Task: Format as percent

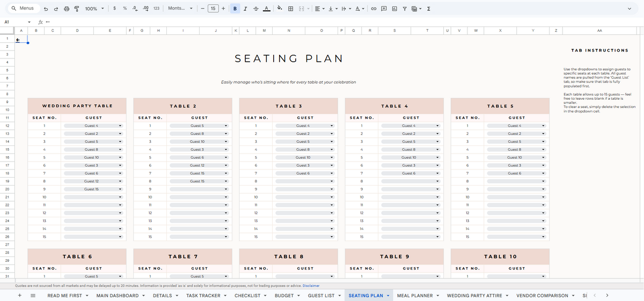Action: (125, 9)
